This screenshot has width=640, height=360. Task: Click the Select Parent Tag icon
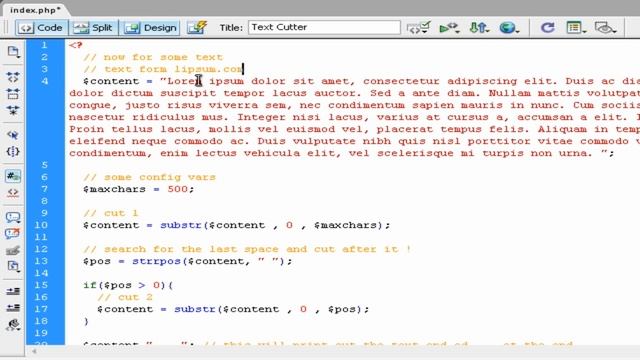click(13, 135)
